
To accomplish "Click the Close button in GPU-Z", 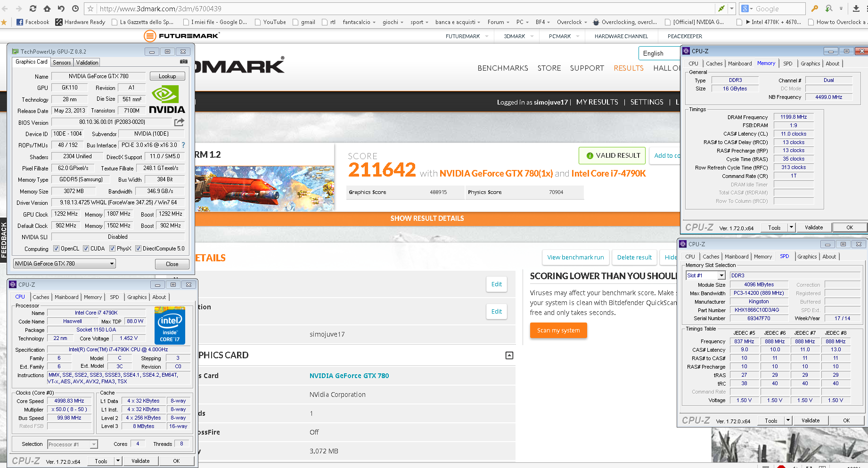I will [172, 264].
